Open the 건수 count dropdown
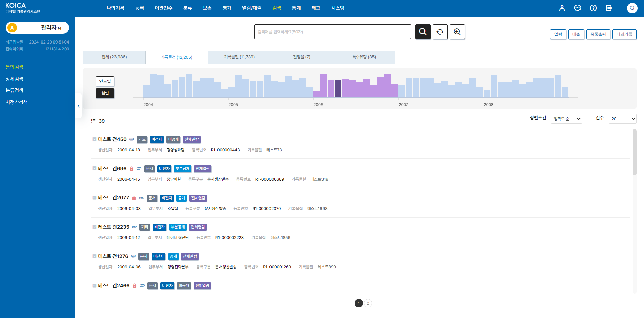This screenshot has height=318, width=644. (622, 119)
